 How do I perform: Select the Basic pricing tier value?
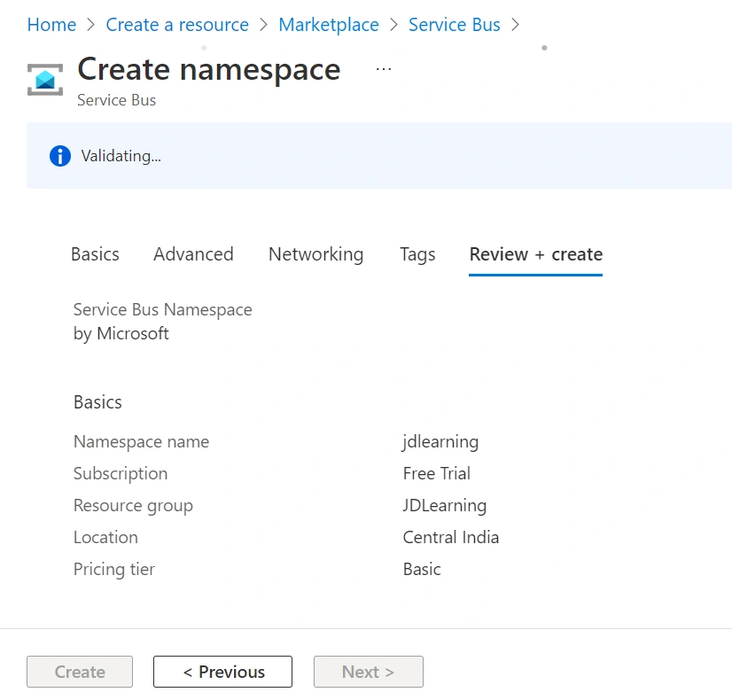(x=422, y=570)
